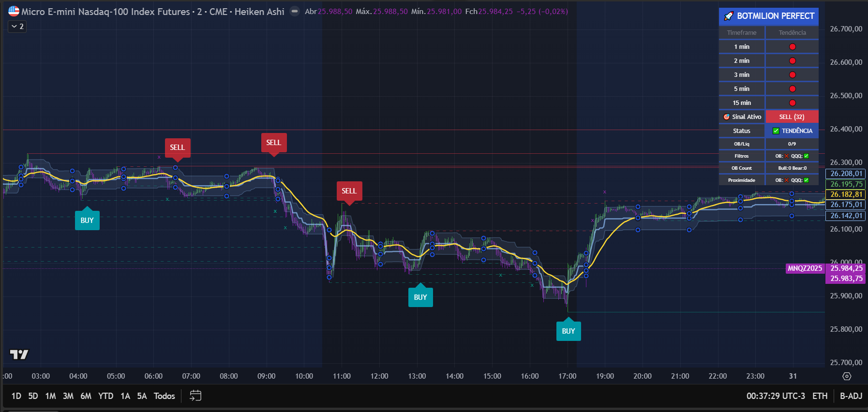The image size is (868, 412).
Task: Click the TradingView logo
Action: tap(19, 354)
